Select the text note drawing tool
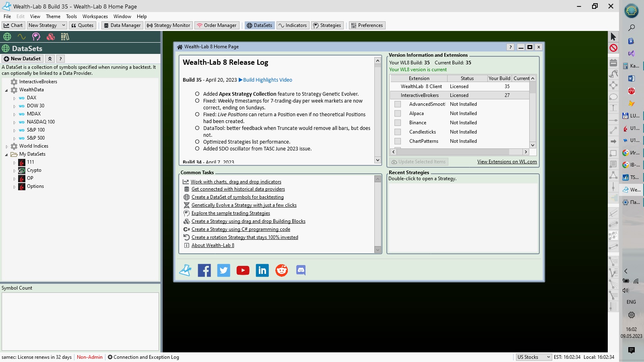Viewport: 644px width, 362px height. click(613, 164)
